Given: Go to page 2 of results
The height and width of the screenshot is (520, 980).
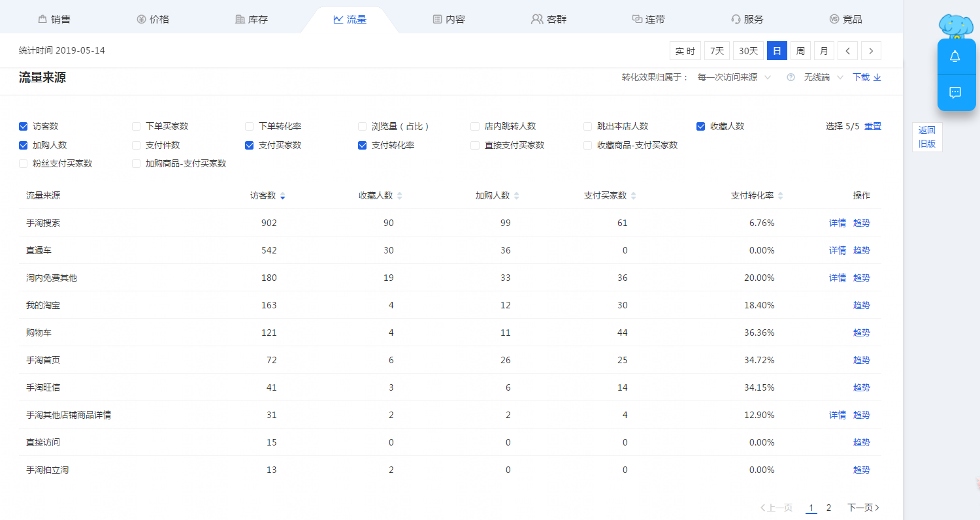Looking at the screenshot, I should (828, 508).
